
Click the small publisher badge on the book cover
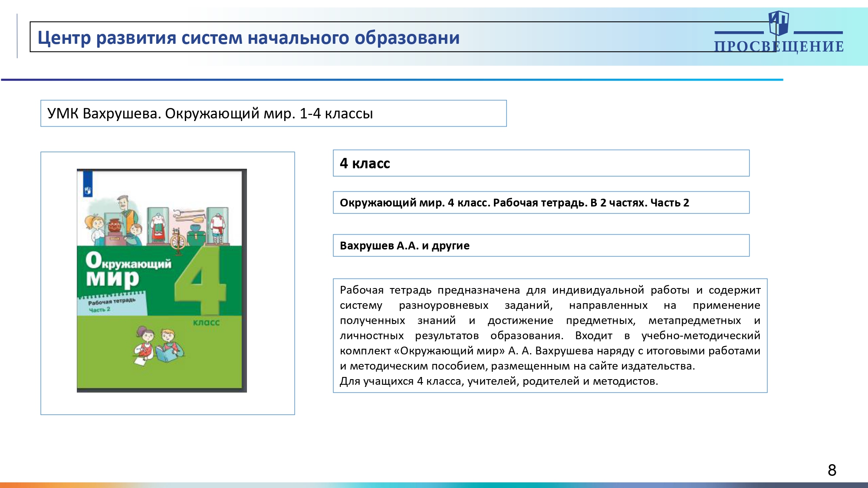(88, 184)
